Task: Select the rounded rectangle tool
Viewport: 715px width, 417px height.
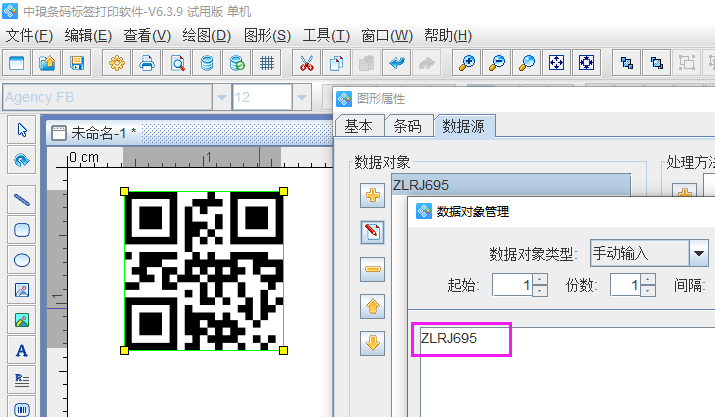Action: (x=21, y=229)
